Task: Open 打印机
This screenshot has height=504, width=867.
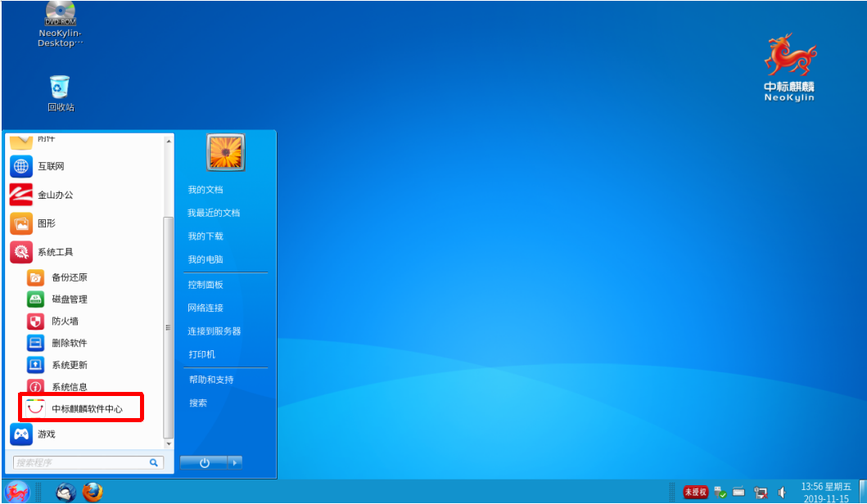Action: [202, 354]
